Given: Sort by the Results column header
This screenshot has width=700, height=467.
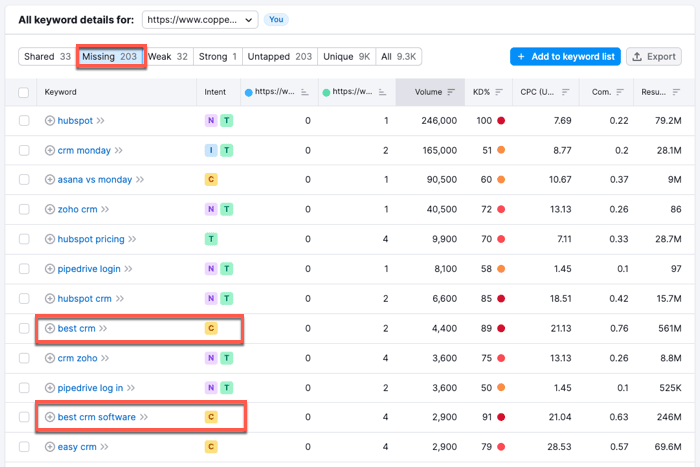Looking at the screenshot, I should (x=670, y=93).
